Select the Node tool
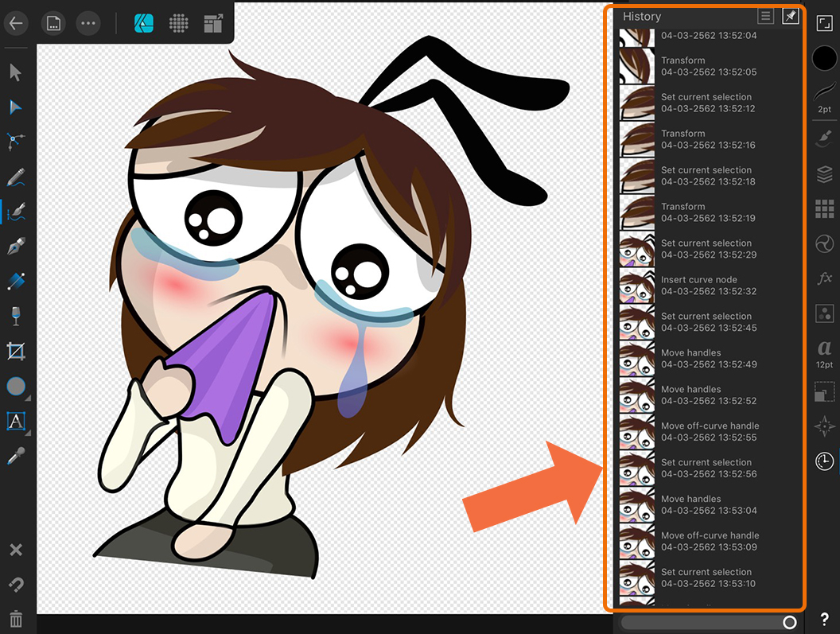The image size is (840, 634). tap(15, 107)
